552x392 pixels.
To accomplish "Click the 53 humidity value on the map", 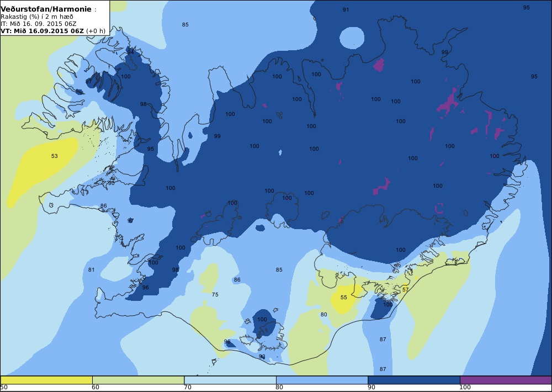I will (x=54, y=156).
